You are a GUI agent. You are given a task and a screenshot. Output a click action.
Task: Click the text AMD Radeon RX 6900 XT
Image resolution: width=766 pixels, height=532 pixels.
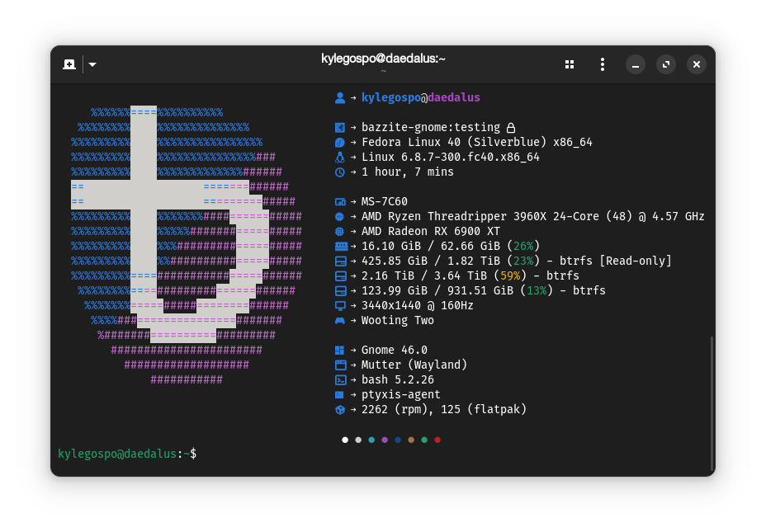click(431, 231)
